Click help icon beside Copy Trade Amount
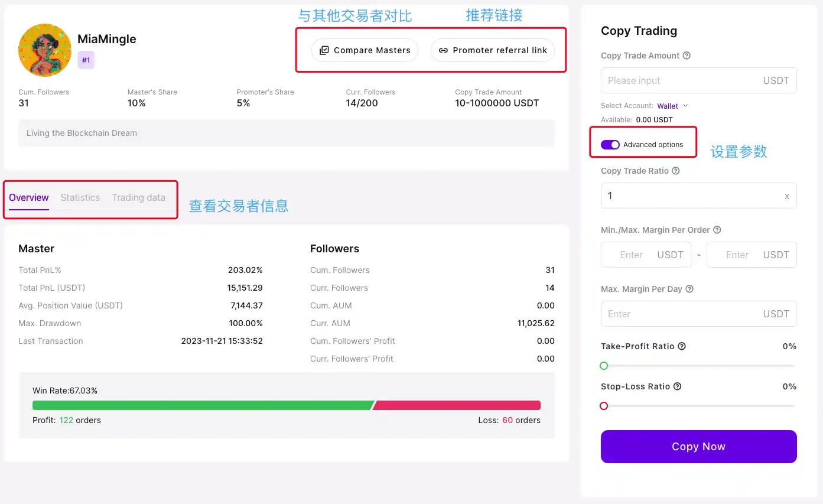 (x=687, y=56)
